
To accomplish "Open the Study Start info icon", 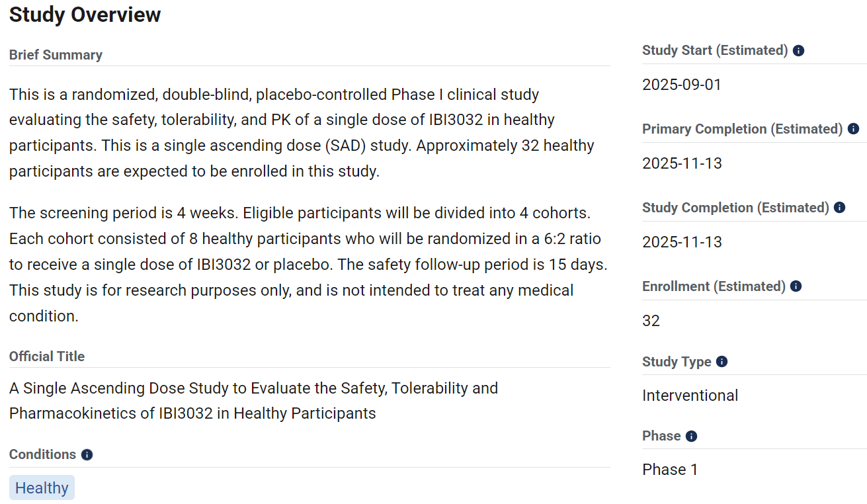I will (x=798, y=50).
